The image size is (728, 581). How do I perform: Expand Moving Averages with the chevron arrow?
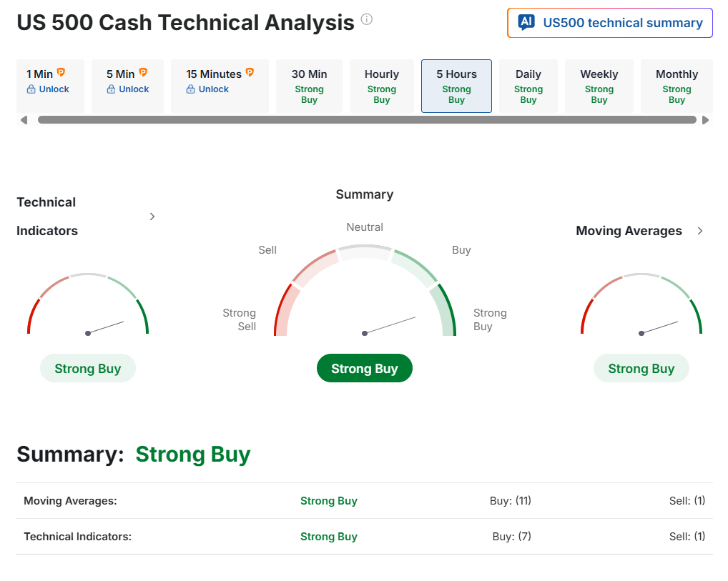(700, 231)
